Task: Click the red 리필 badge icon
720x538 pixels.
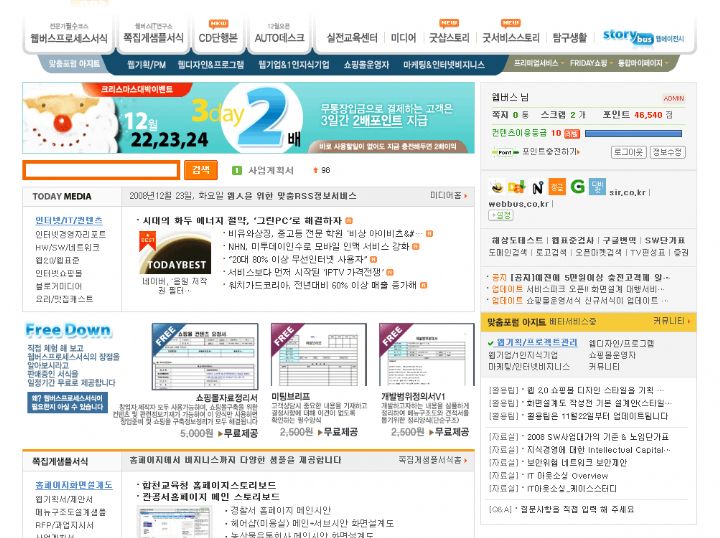Action: (x=572, y=134)
